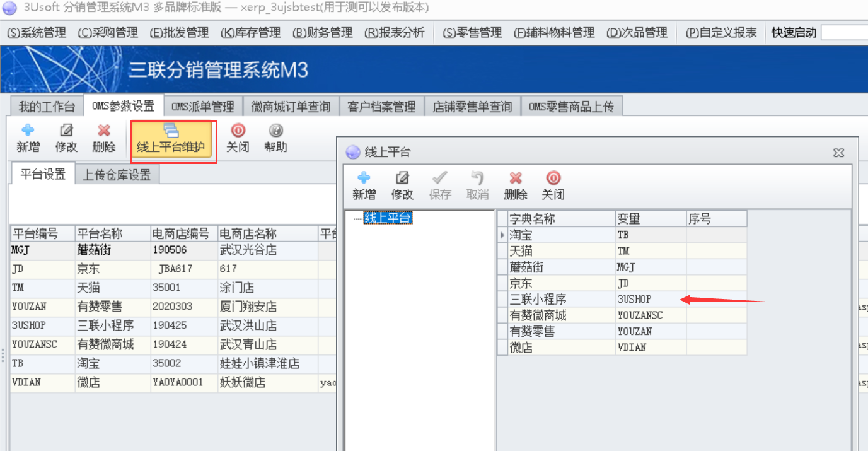
Task: Select MGJ row in platform table
Action: coord(173,250)
